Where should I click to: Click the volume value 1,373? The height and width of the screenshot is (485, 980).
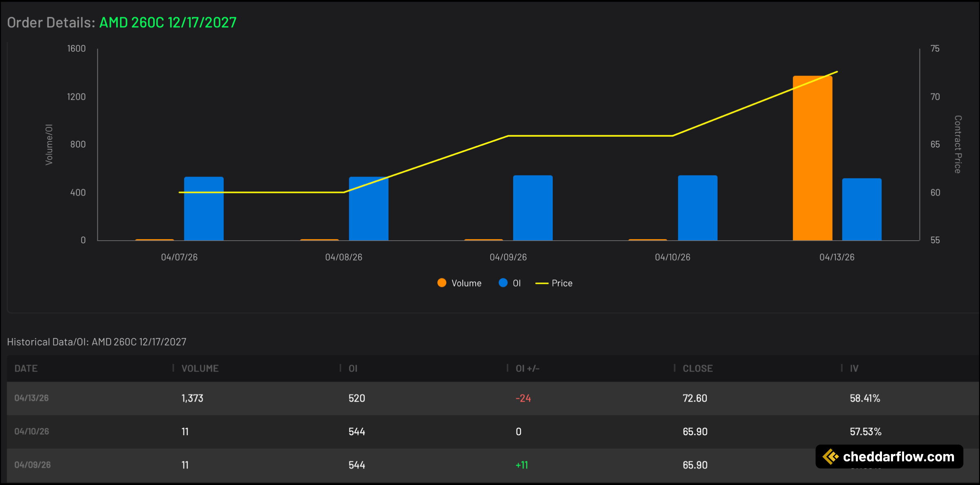[192, 398]
